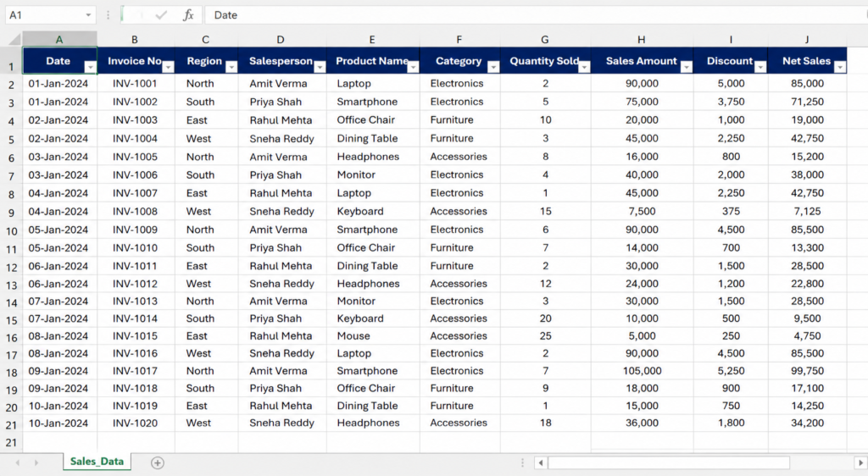
Task: Select Sales Amount cell 15,000
Action: click(x=642, y=405)
